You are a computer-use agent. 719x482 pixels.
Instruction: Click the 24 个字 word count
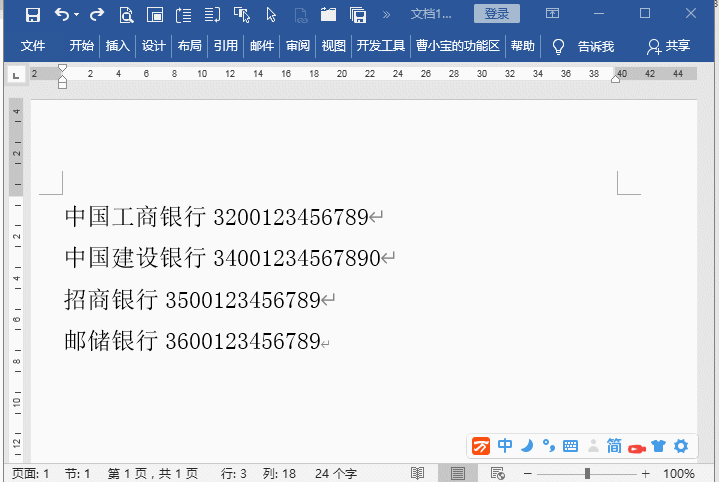coord(336,473)
